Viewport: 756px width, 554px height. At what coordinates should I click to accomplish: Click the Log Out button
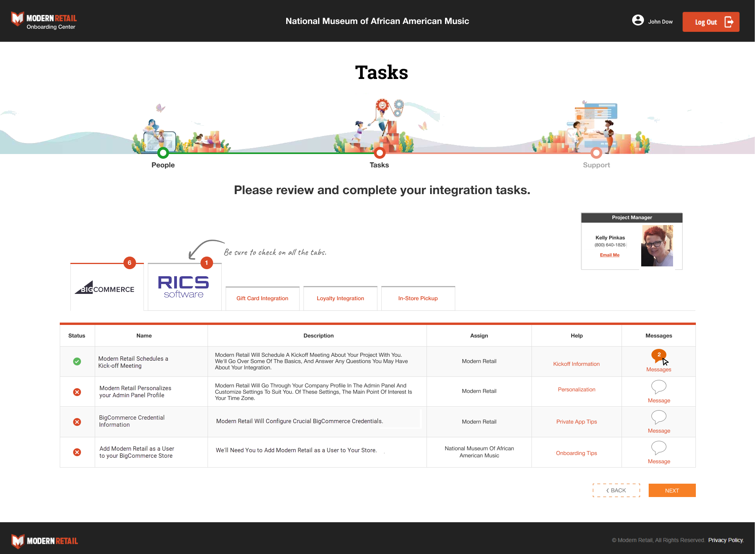click(x=710, y=22)
